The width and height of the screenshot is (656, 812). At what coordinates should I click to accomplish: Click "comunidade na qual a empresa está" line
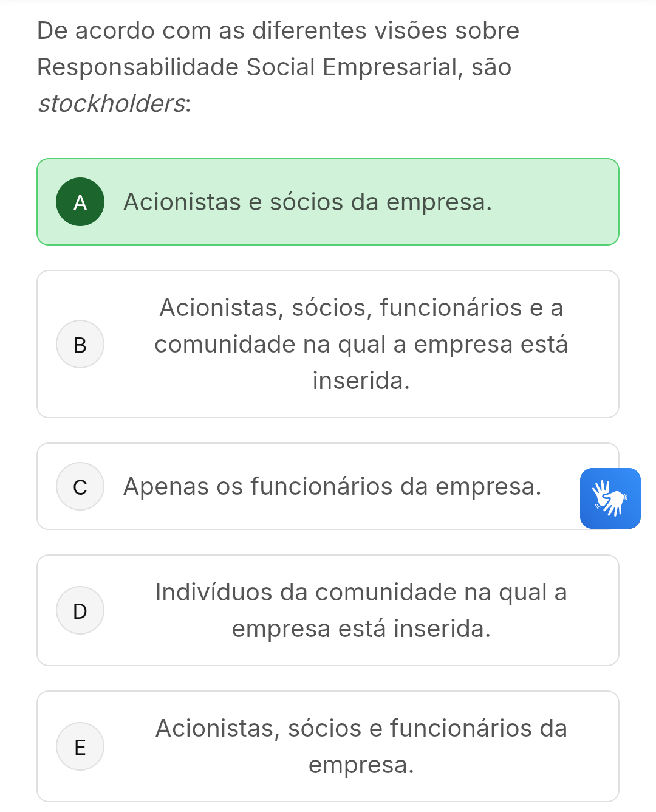[361, 345]
